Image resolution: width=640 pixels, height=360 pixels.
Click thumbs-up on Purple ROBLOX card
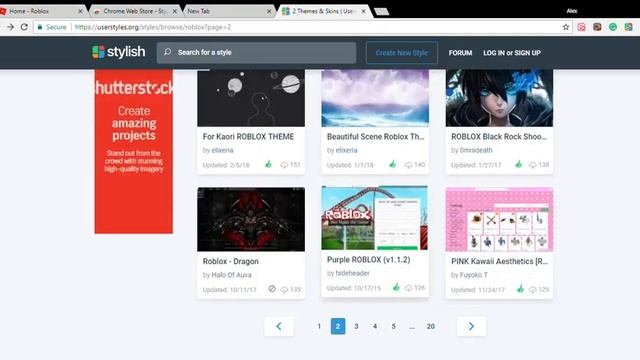tap(396, 287)
